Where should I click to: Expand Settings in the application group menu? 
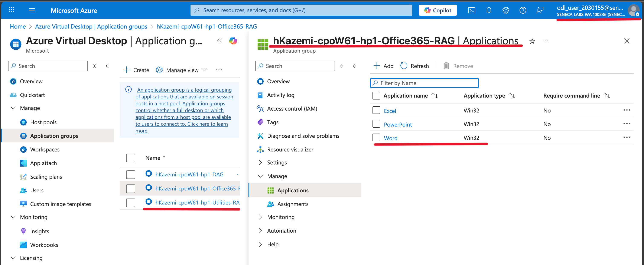click(x=260, y=163)
